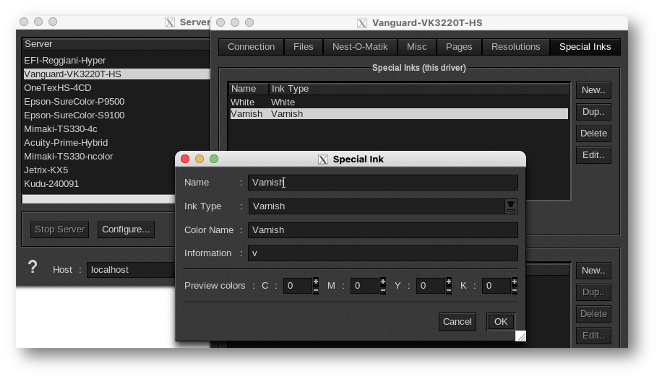This screenshot has width=659, height=379.
Task: Increase the K preview color value
Action: click(514, 282)
